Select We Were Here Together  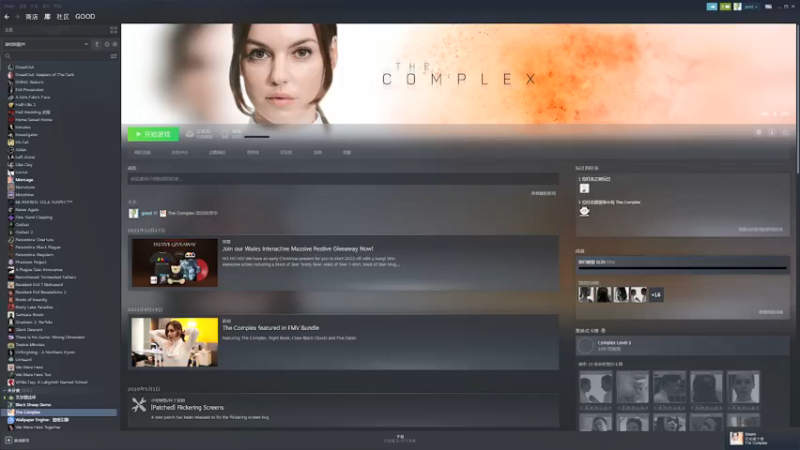click(38, 427)
